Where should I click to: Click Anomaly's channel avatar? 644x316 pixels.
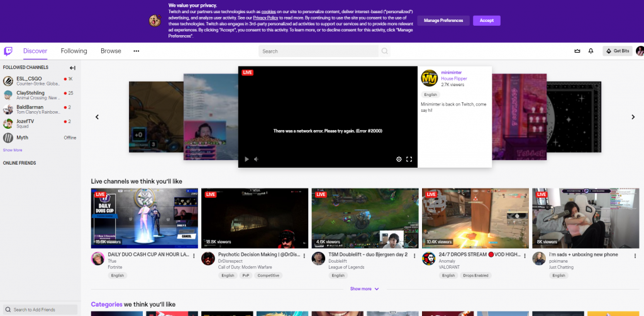point(428,259)
